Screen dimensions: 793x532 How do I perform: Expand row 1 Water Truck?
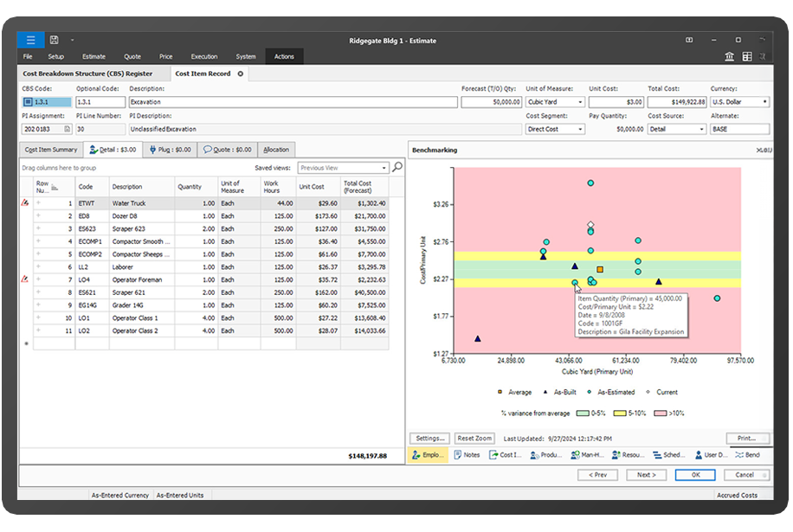(x=38, y=203)
